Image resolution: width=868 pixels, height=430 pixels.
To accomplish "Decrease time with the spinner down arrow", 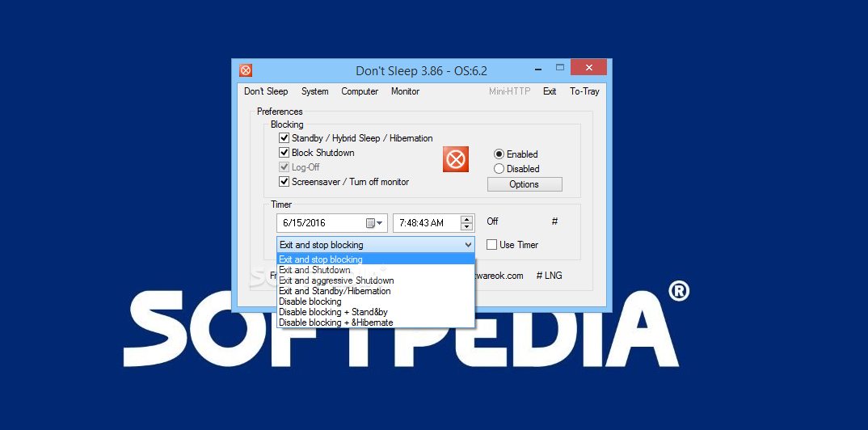I will (466, 227).
